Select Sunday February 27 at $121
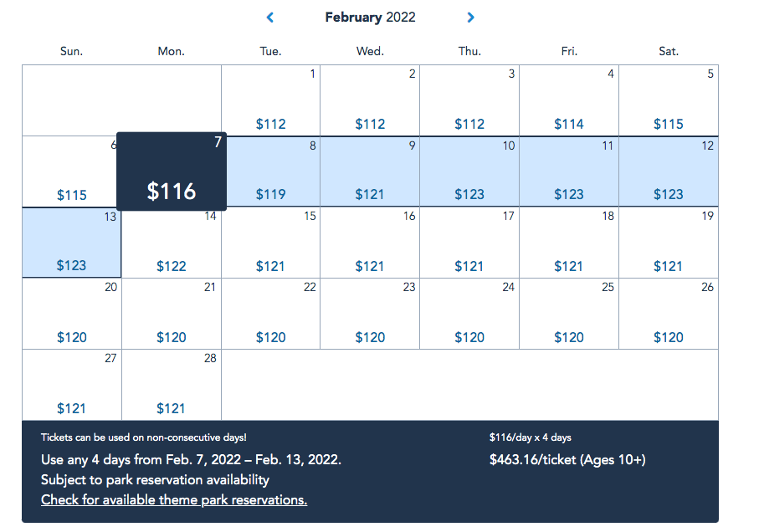 pos(71,385)
